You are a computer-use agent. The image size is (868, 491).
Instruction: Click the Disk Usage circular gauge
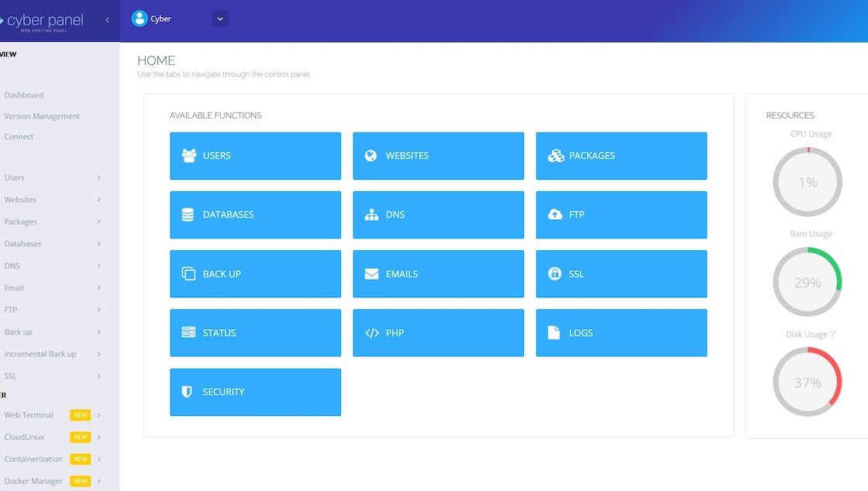point(807,382)
